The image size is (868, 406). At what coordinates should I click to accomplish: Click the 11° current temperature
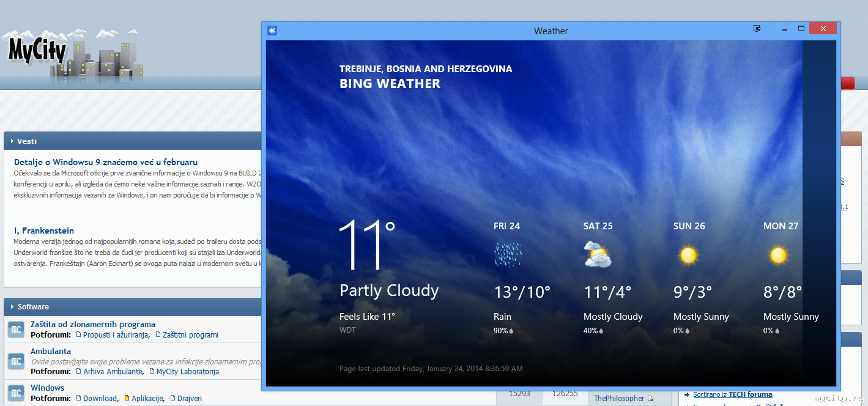(x=367, y=245)
